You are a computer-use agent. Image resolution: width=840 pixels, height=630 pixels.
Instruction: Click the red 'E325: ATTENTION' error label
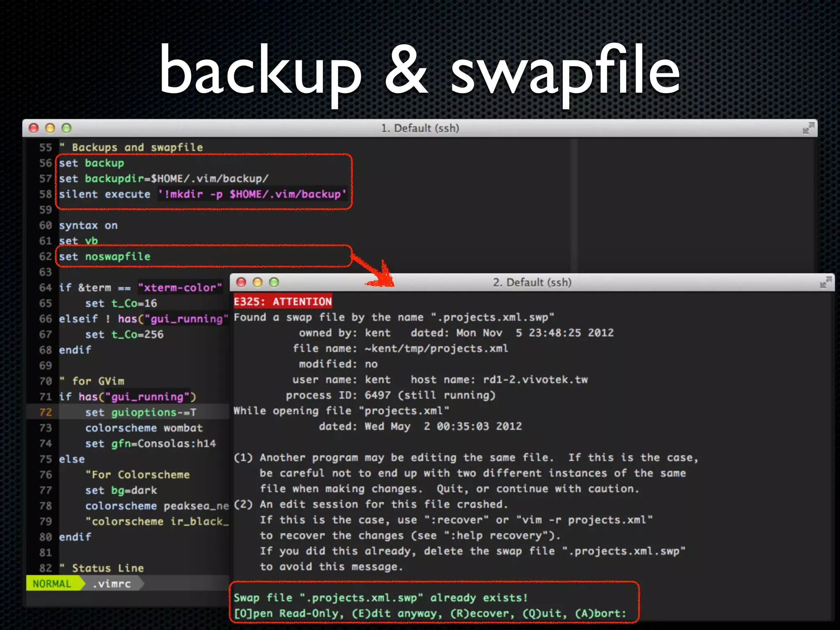[283, 302]
